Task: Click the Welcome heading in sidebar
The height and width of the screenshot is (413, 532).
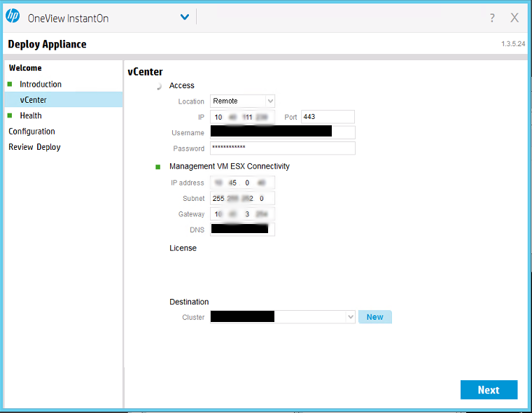Action: click(25, 68)
